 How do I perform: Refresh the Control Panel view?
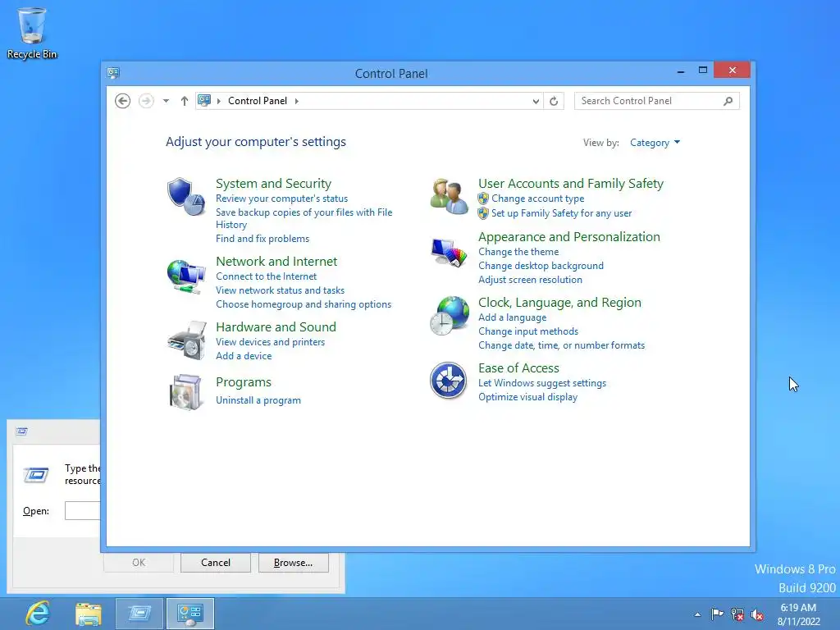[x=554, y=101]
